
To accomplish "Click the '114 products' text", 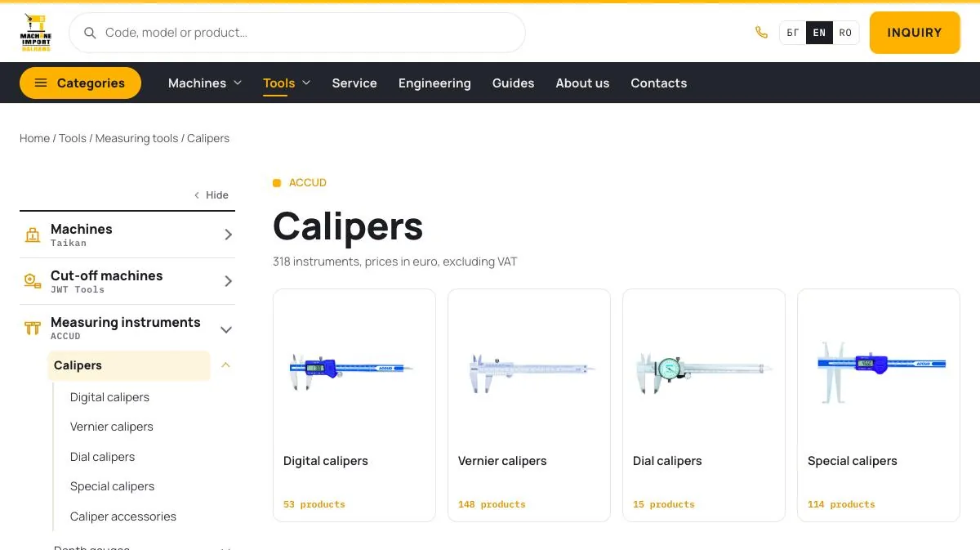I will (x=841, y=504).
